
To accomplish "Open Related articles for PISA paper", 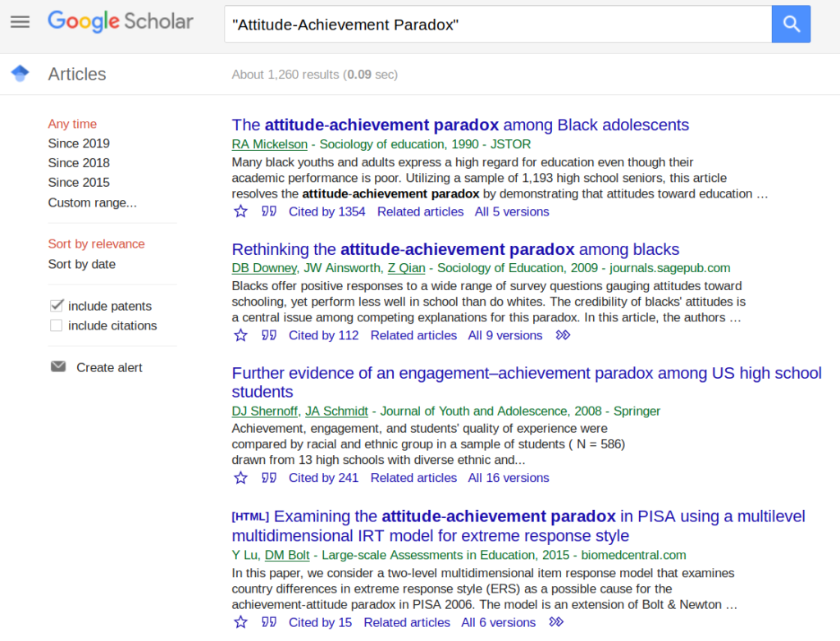I will (x=407, y=622).
